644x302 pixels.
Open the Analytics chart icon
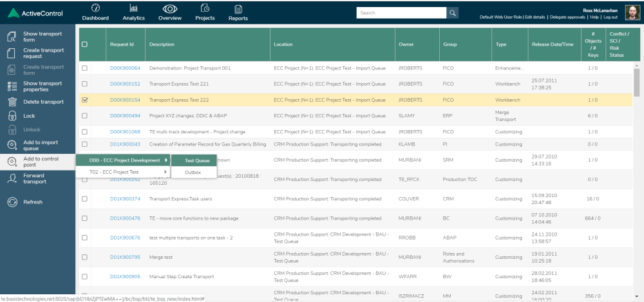pyautogui.click(x=133, y=8)
